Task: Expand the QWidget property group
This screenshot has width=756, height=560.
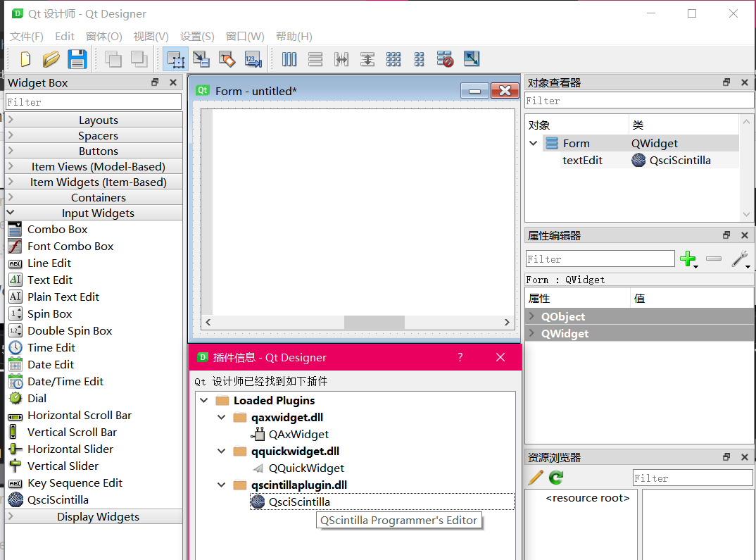Action: click(531, 333)
